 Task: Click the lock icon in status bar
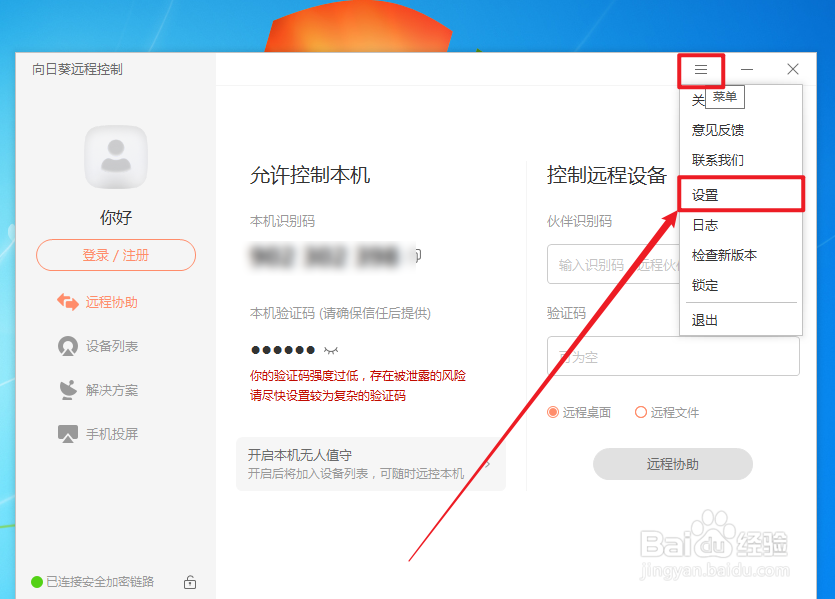190,582
